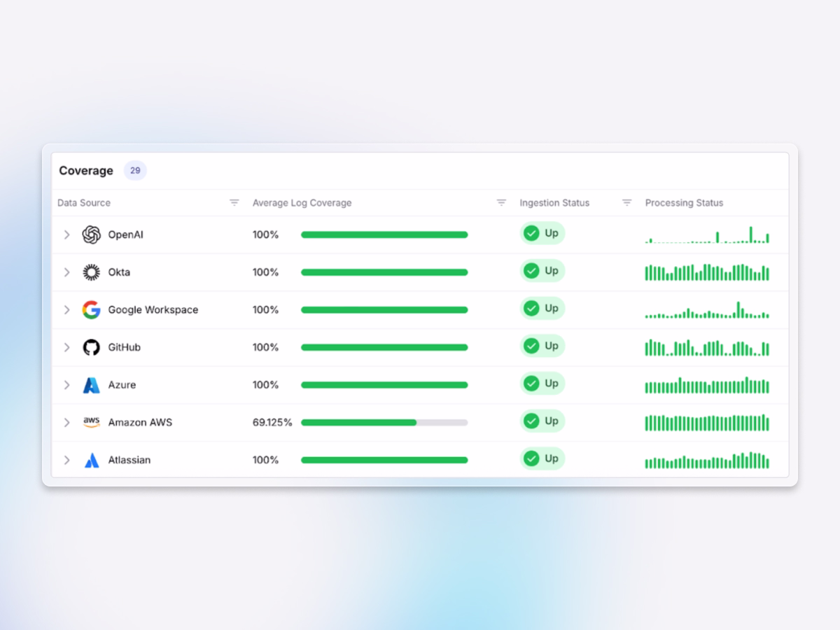
Task: Expand the Azure row
Action: [66, 384]
